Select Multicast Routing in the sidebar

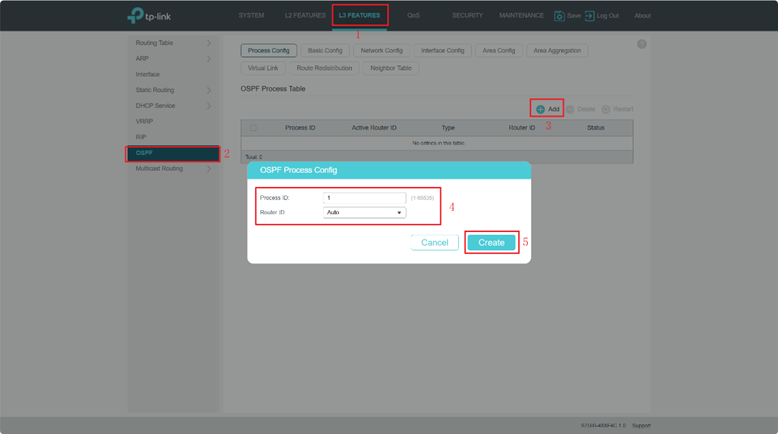pyautogui.click(x=159, y=169)
